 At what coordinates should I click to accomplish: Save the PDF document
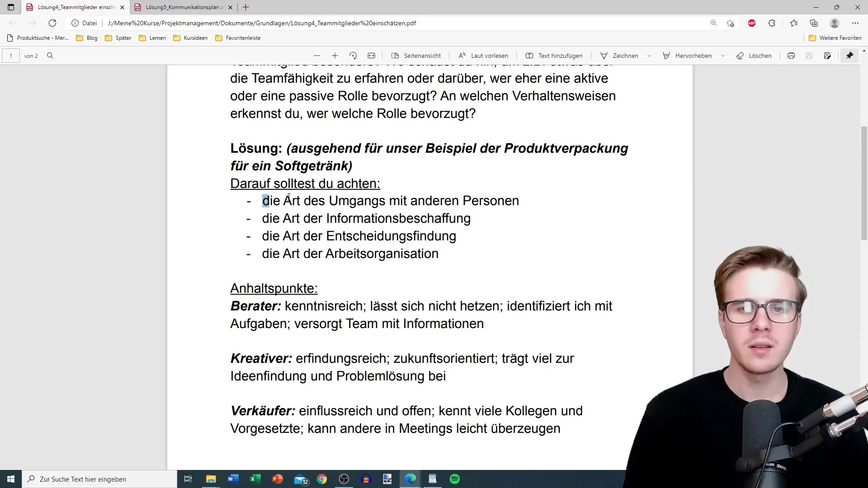[x=809, y=56]
